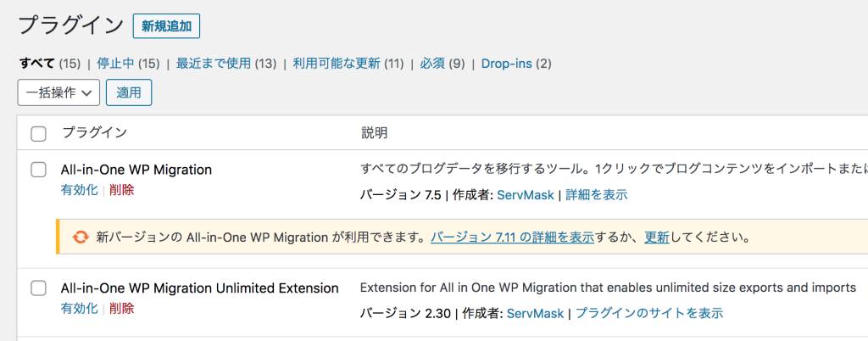
Task: Activate All-in-One WP Migration via 有効化
Action: (x=79, y=190)
